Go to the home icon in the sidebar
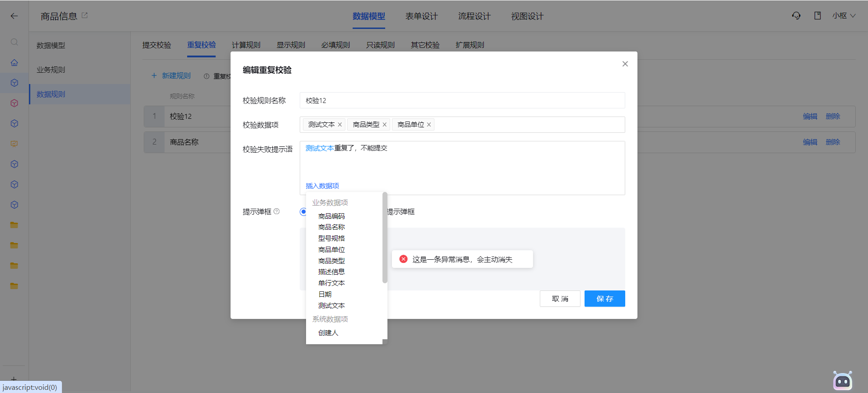Viewport: 868px width, 393px height. [14, 62]
